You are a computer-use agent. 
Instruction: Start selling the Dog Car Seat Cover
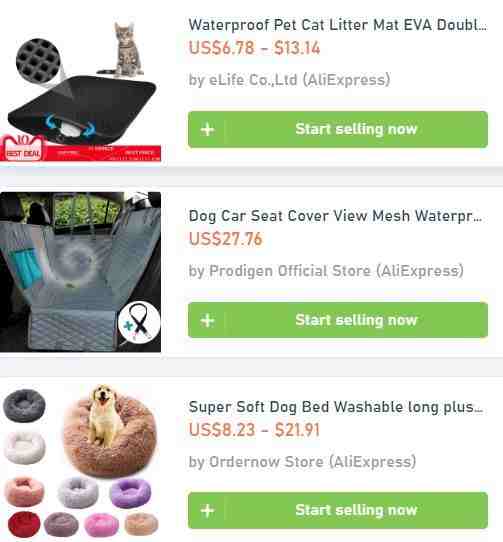(x=338, y=320)
